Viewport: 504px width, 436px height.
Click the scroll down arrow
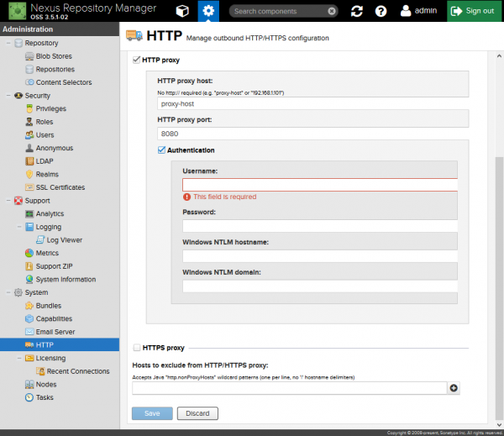tap(499, 425)
